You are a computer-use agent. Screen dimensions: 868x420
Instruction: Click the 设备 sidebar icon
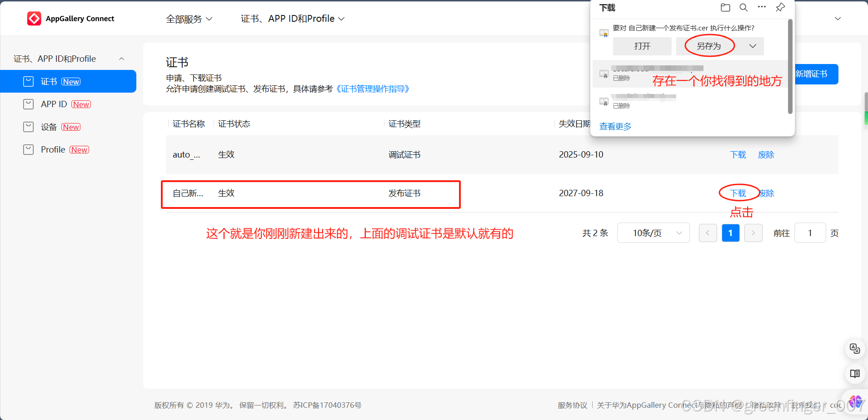point(28,127)
